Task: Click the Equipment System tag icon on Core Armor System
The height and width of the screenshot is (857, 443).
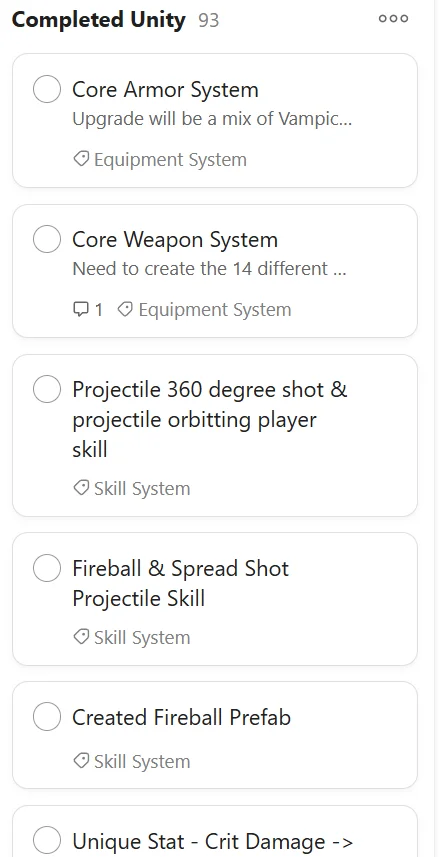Action: point(81,160)
